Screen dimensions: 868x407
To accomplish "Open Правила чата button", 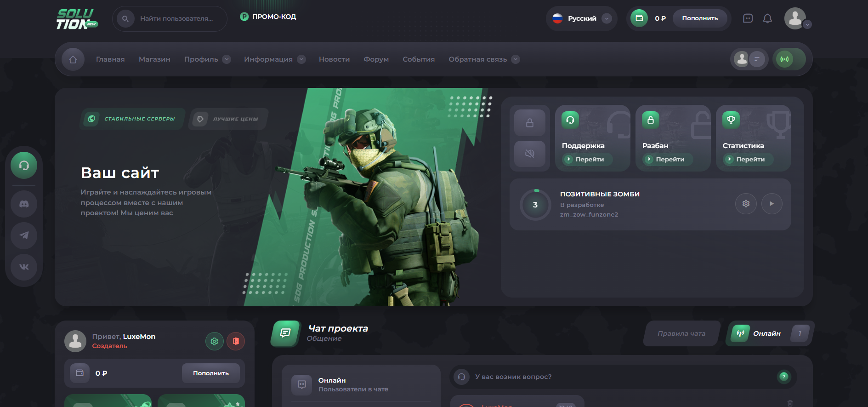I will (681, 333).
